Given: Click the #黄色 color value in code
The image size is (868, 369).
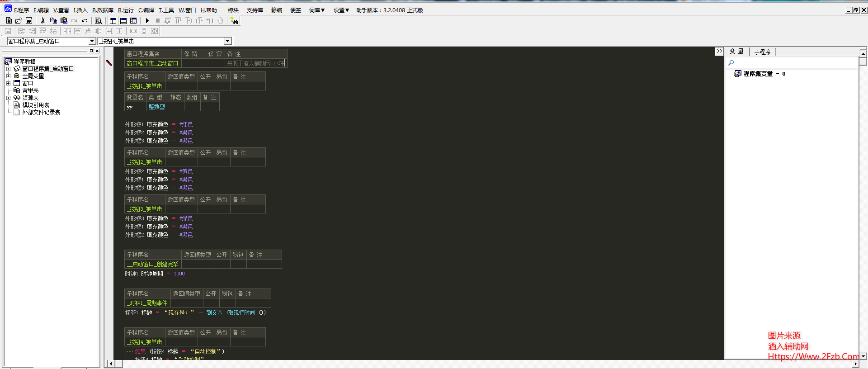Looking at the screenshot, I should pos(186,171).
